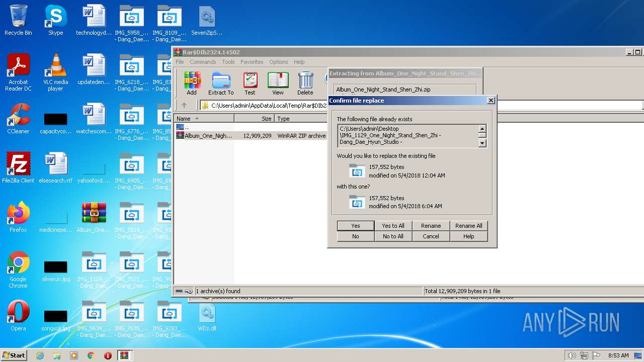Select the Firefox desktop shortcut
The width and height of the screenshot is (644, 362).
point(18,218)
